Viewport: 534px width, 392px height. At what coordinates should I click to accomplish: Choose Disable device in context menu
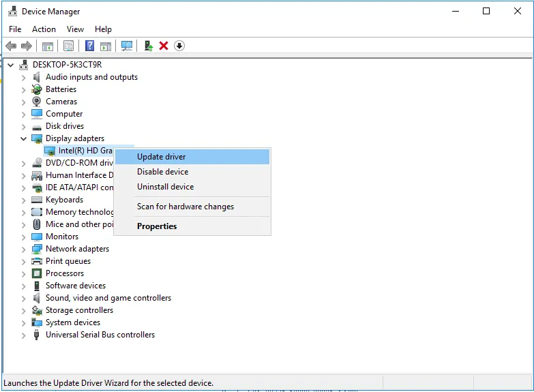pos(162,172)
